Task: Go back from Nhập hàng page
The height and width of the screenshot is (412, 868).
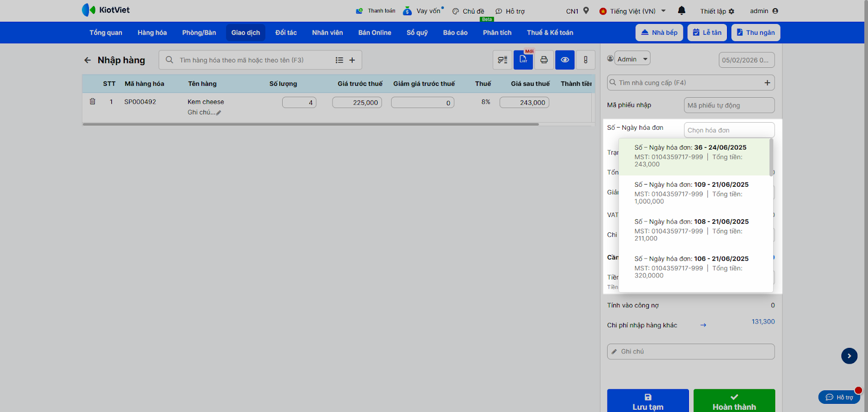Action: point(87,60)
